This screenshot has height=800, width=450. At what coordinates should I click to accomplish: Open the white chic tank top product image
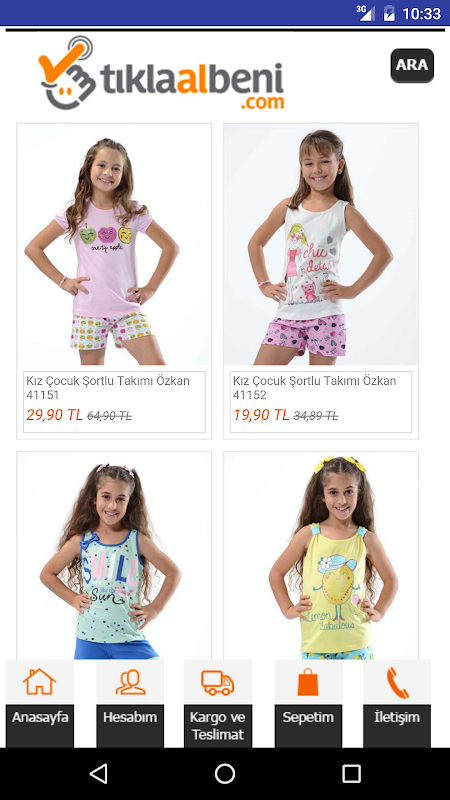[321, 244]
